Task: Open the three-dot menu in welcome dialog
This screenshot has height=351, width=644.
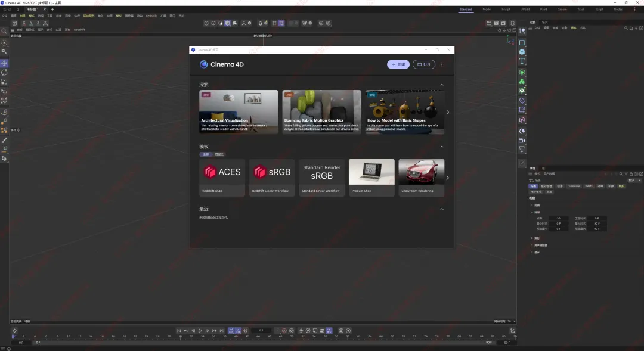Action: coord(441,64)
